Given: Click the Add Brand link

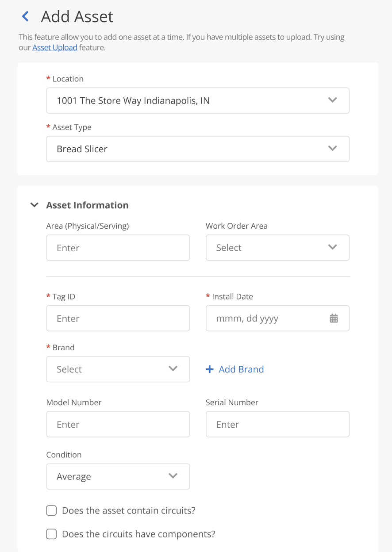Looking at the screenshot, I should (241, 369).
